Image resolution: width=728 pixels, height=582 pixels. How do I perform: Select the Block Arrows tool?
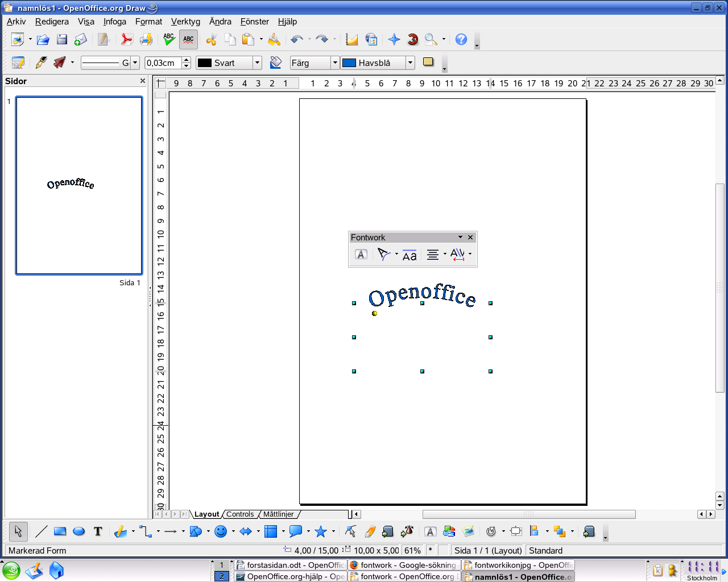246,531
